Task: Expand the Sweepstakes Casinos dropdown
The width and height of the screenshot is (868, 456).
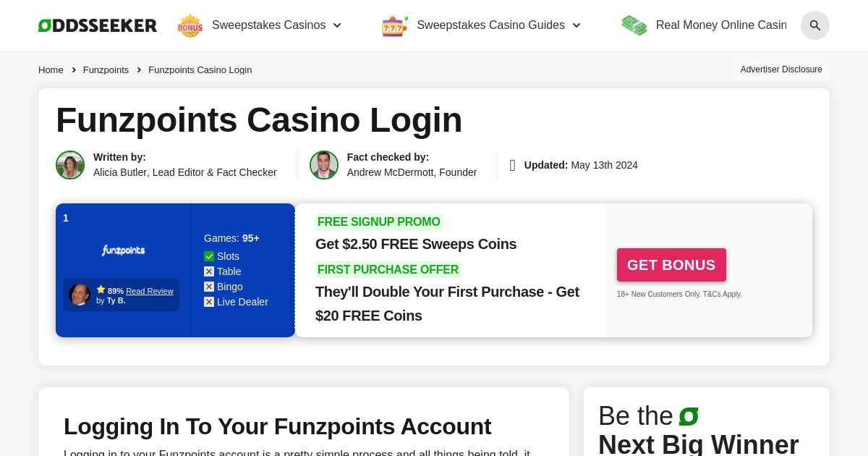Action: [337, 25]
